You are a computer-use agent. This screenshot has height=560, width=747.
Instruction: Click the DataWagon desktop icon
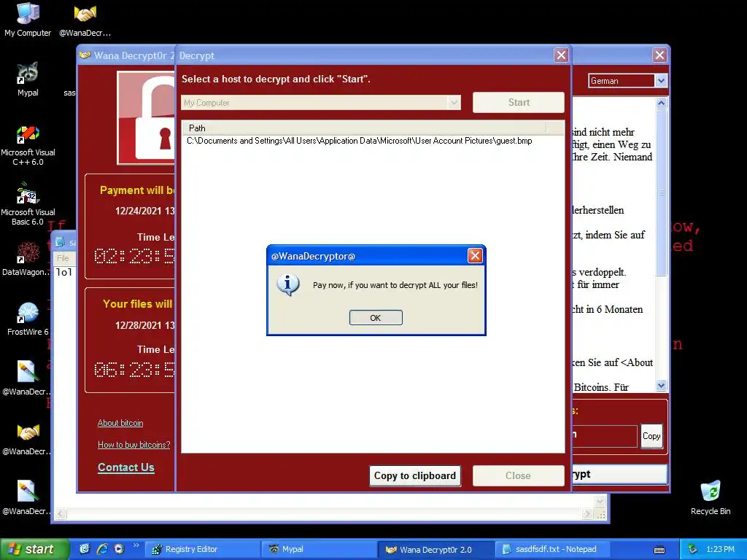(x=26, y=259)
